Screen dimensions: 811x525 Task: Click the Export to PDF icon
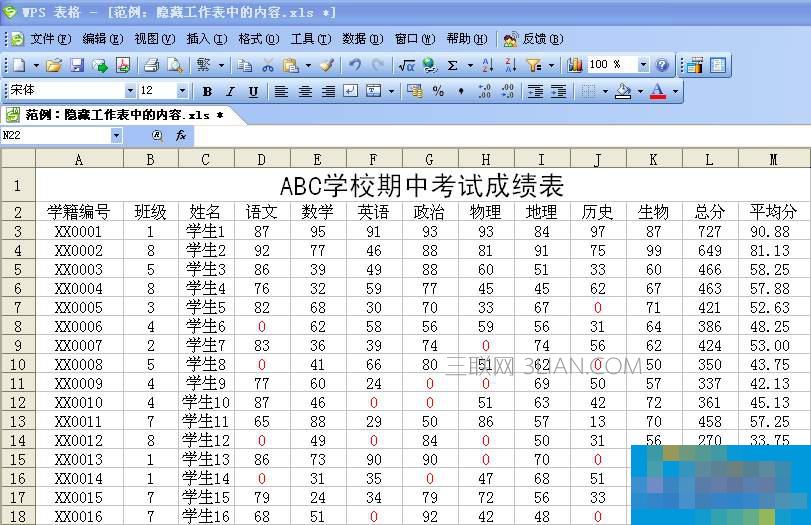tap(123, 65)
